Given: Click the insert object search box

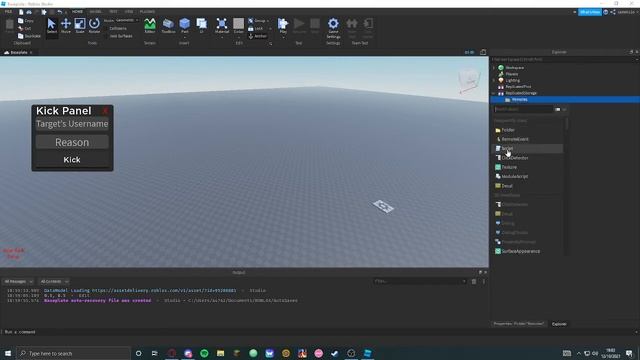Looking at the screenshot, I should (x=523, y=109).
